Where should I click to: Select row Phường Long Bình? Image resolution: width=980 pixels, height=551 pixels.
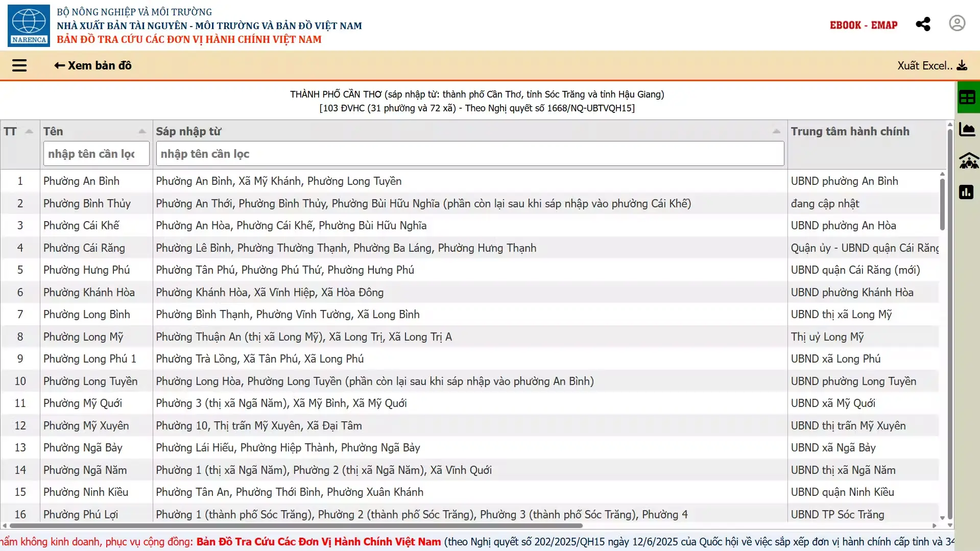point(470,314)
